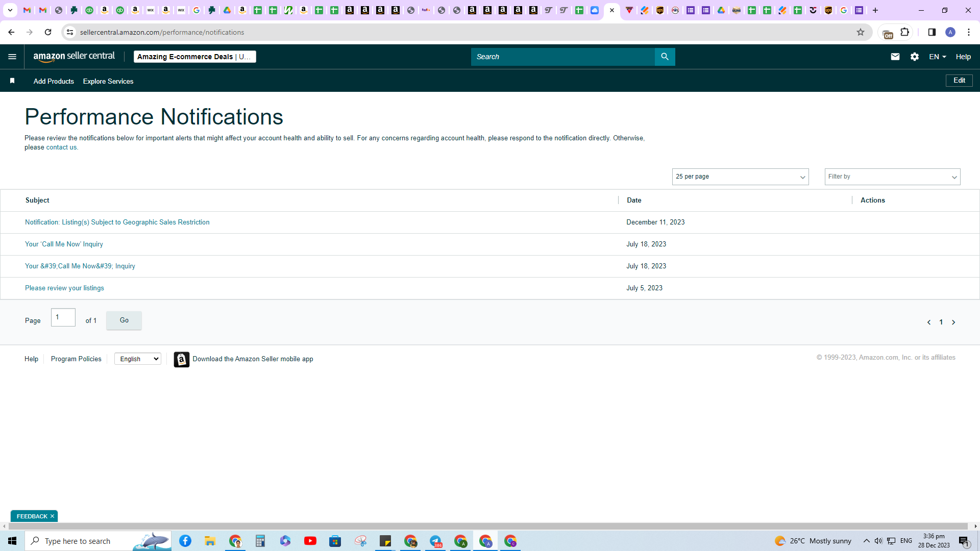Close the FEEDBACK tab with X
This screenshot has width=980, height=551.
pos(52,516)
